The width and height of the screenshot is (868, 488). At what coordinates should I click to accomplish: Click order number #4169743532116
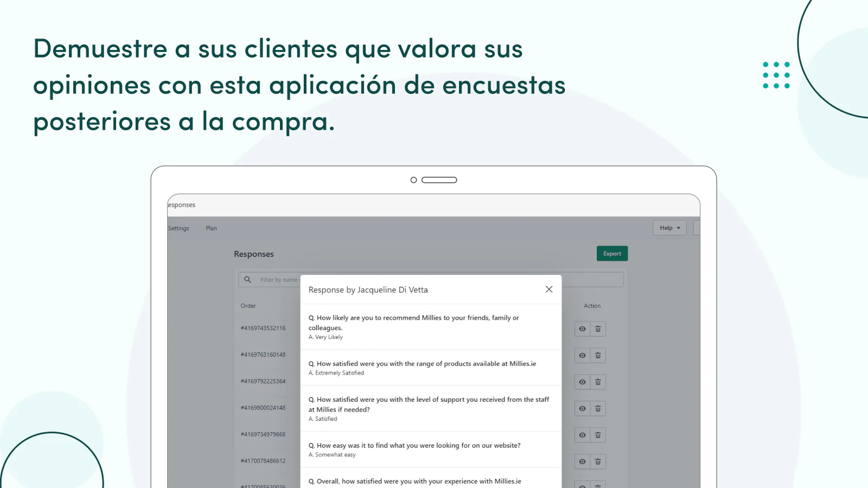pyautogui.click(x=263, y=328)
